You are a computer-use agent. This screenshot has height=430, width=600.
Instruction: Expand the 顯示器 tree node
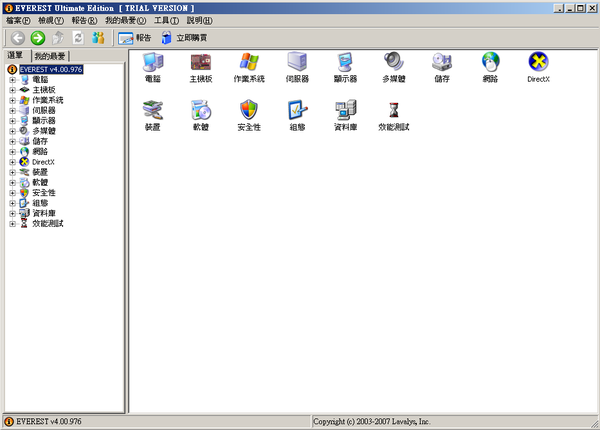point(13,121)
